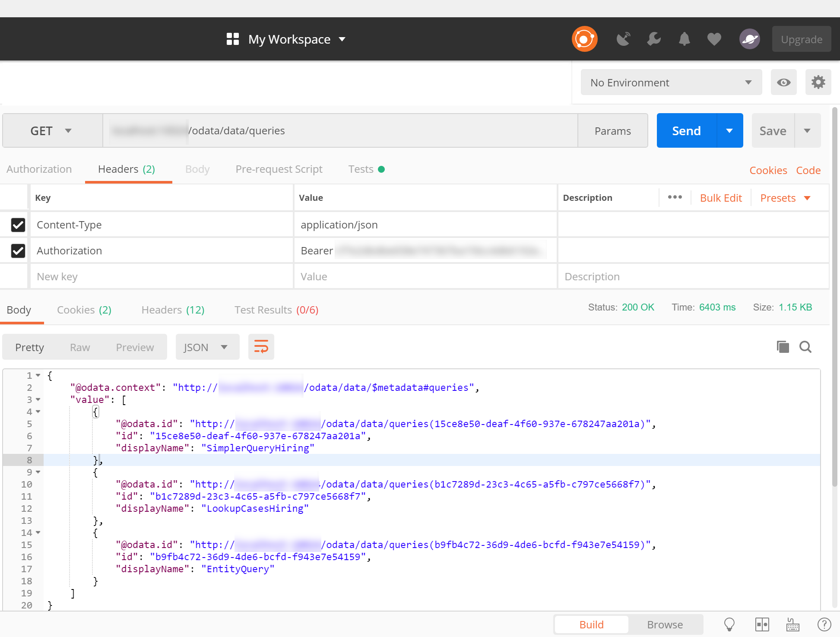Click the search icon in response viewer
Image resolution: width=840 pixels, height=637 pixels.
806,347
